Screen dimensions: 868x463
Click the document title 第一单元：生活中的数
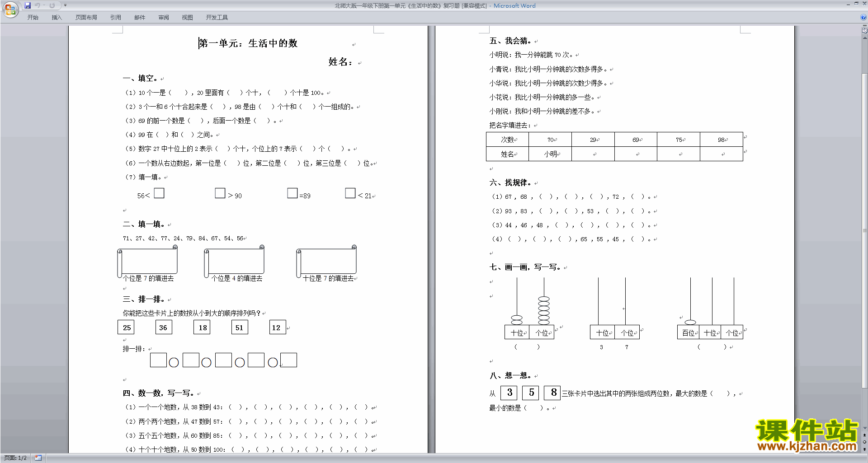tap(248, 43)
